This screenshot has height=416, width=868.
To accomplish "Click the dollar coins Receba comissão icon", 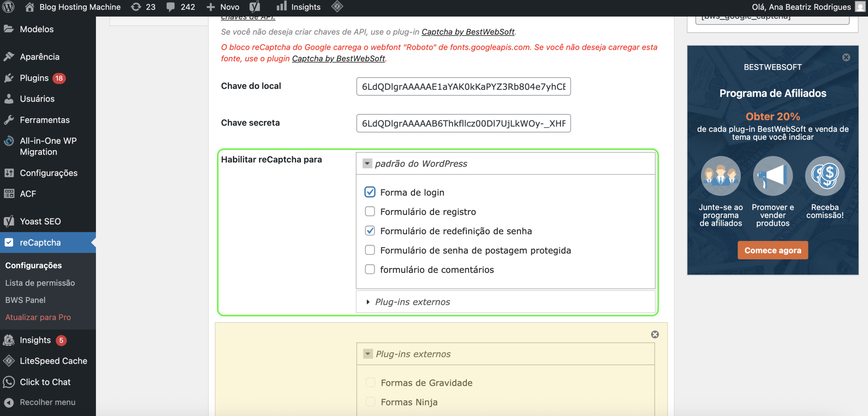I will (825, 176).
